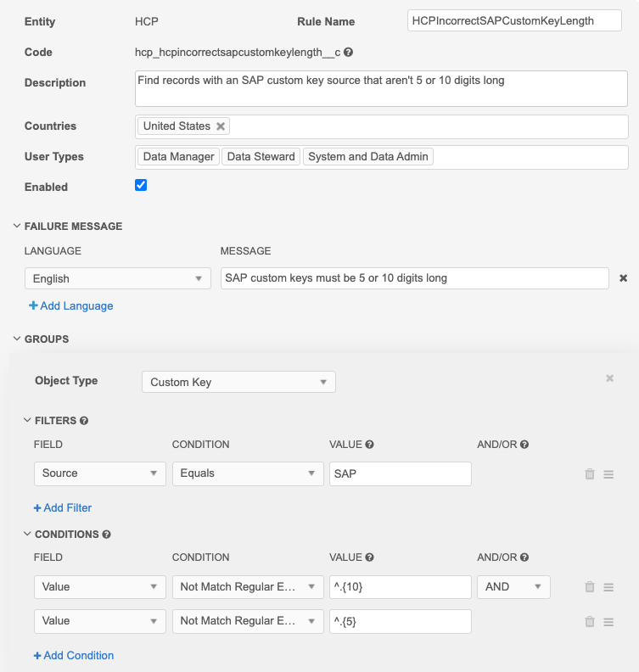Delete the English failure message row
639x672 pixels.
[x=623, y=278]
